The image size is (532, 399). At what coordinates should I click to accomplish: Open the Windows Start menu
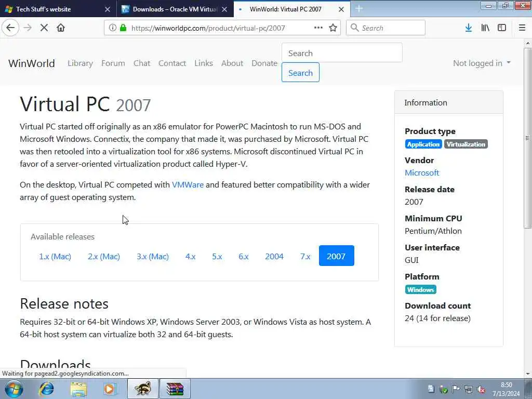tap(14, 389)
